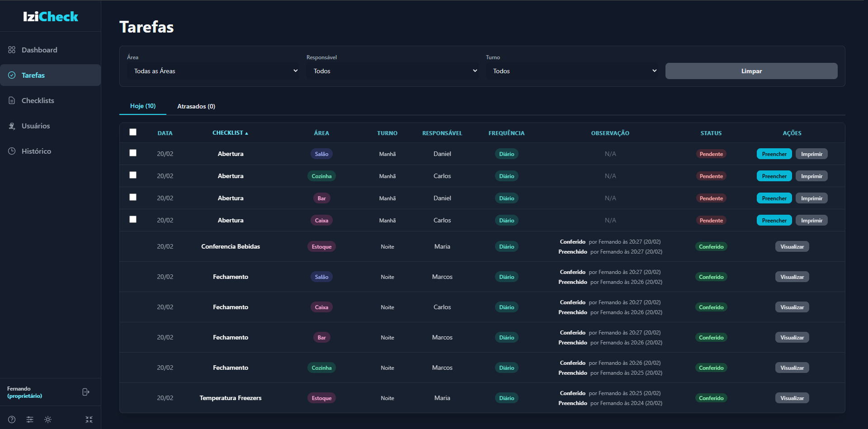Click the logout icon next to Fernando
Image resolution: width=868 pixels, height=429 pixels.
[85, 392]
